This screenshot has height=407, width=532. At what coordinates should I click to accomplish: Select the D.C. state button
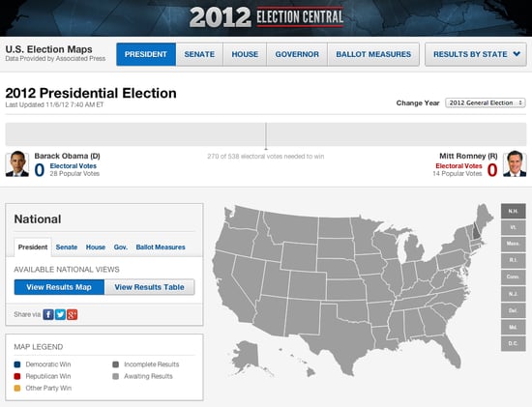[x=513, y=343]
